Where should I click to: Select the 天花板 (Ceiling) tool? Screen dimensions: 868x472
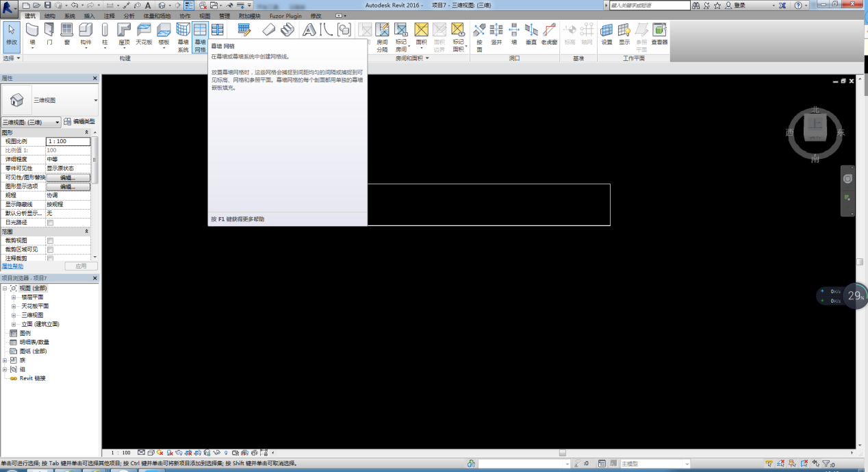coord(144,34)
